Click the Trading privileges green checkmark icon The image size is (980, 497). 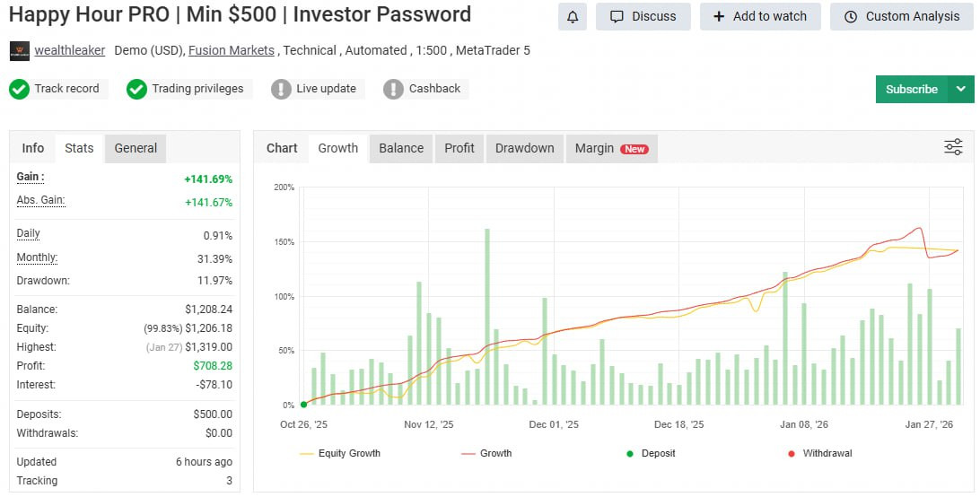coord(136,89)
